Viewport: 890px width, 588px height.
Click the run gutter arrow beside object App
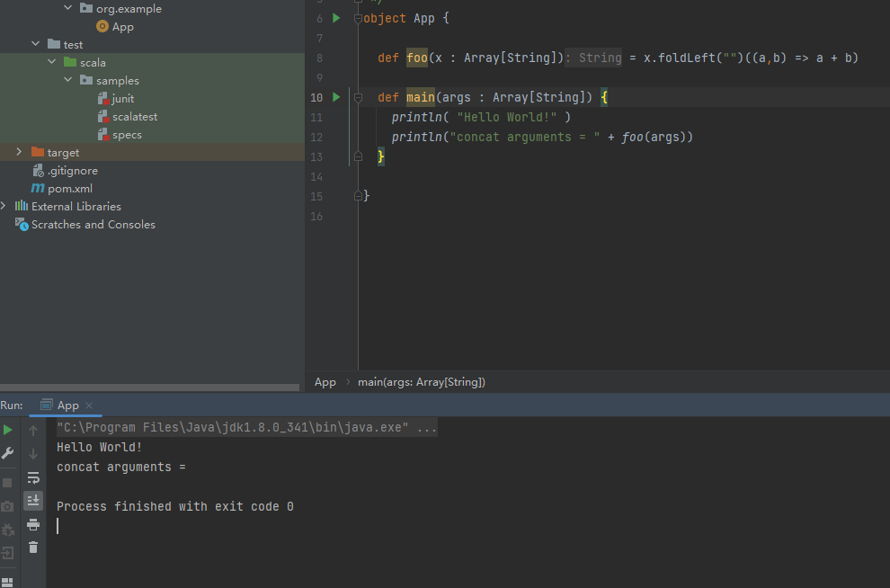(336, 18)
